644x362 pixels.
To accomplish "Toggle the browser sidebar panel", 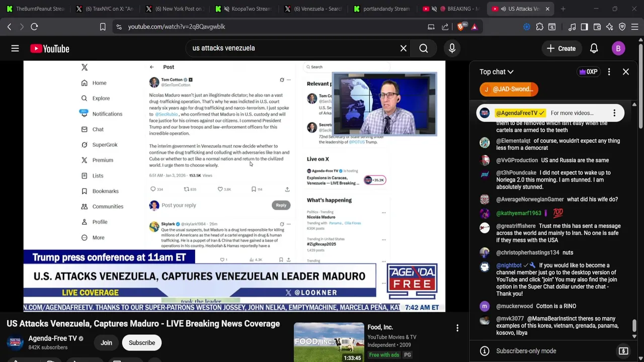I will pos(584,27).
